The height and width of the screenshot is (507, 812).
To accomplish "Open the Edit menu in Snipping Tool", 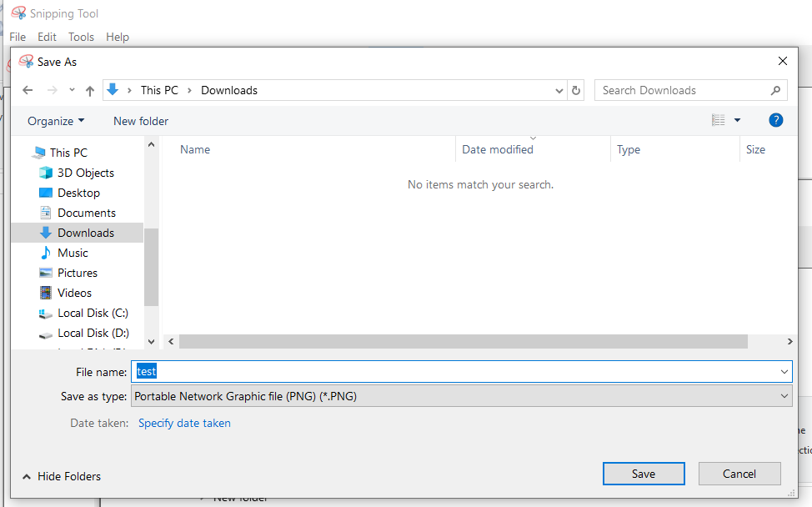I will (x=47, y=37).
